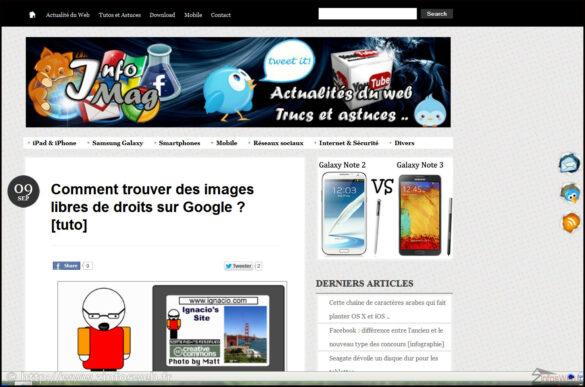Select the Réseaux sociaux category

tap(278, 143)
